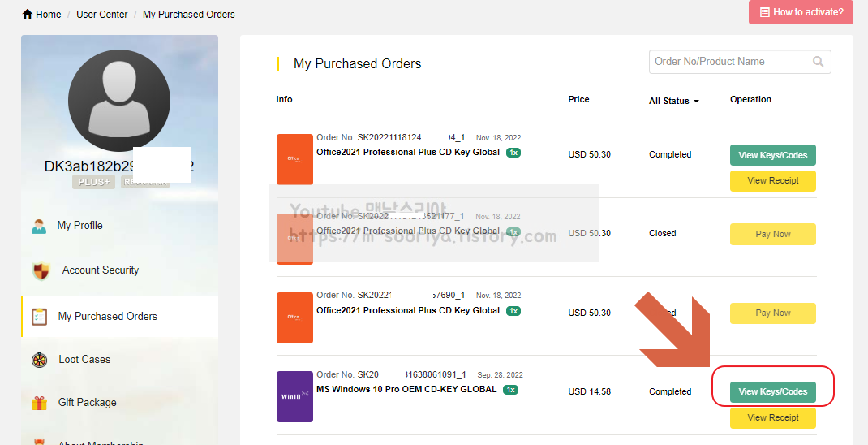Expand the All Status filter dropdown
Screen dimensions: 868x445
(x=673, y=101)
